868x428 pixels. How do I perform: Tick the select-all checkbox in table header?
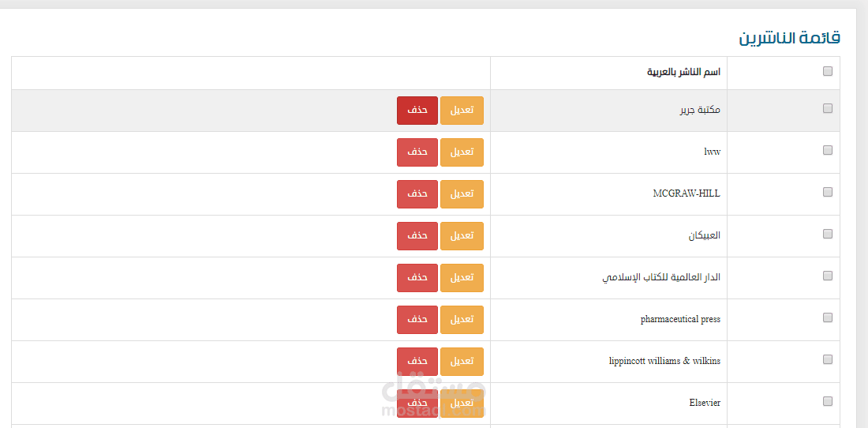coord(828,72)
